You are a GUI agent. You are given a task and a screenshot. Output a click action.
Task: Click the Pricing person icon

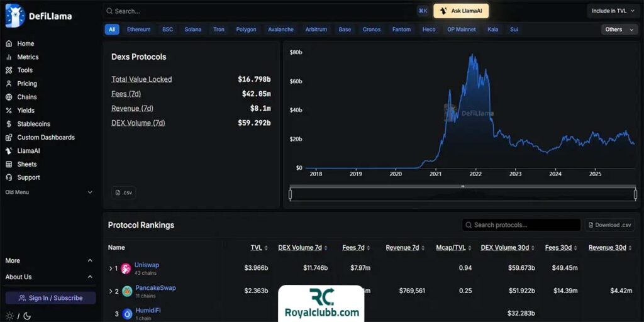(9, 84)
